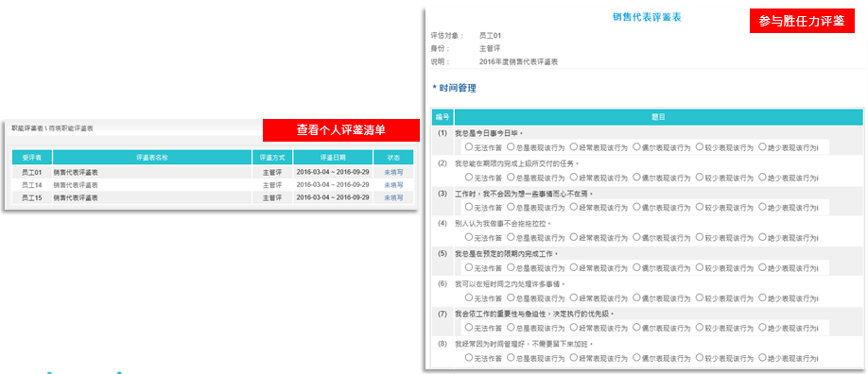This screenshot has width=868, height=374.
Task: Pick 经常表现该行为 for question (7)
Action: point(574,328)
